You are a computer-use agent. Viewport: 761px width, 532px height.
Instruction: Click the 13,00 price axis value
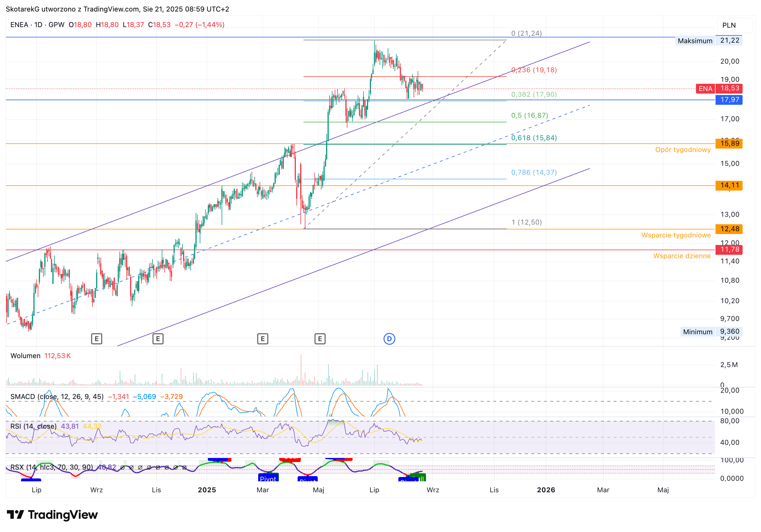click(x=730, y=214)
